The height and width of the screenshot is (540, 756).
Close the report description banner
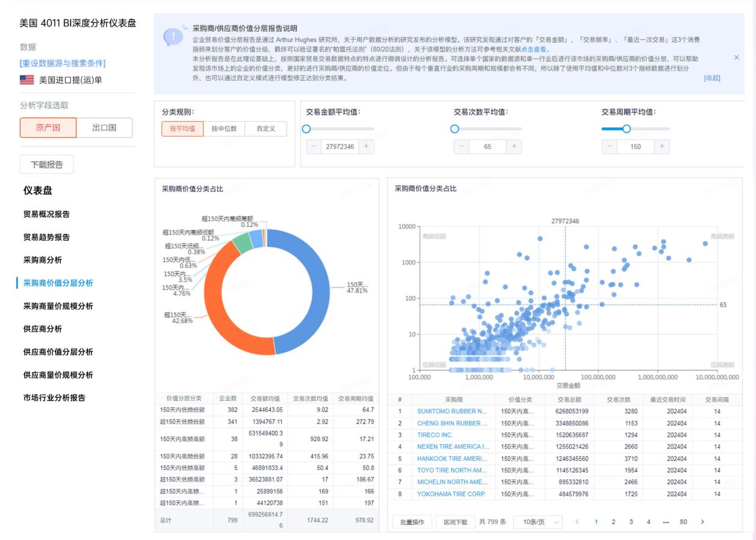[x=736, y=58]
